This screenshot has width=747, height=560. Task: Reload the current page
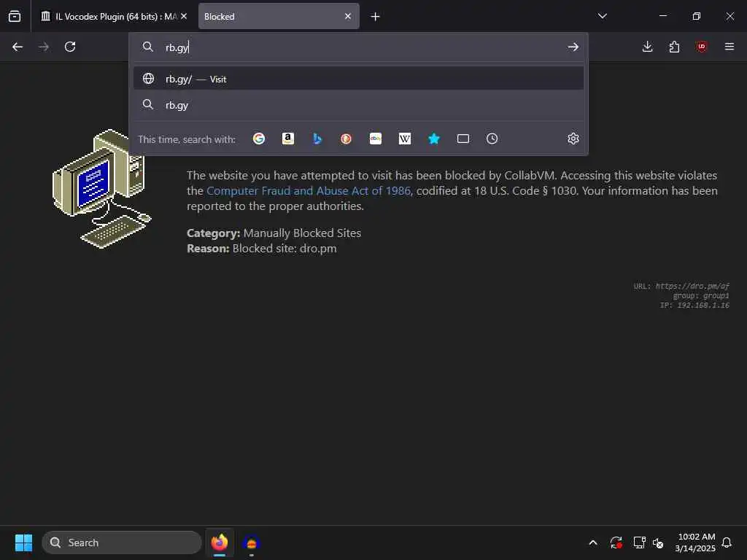70,47
